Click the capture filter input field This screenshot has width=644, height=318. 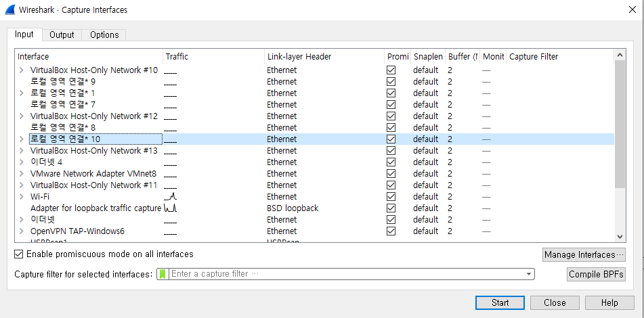347,274
